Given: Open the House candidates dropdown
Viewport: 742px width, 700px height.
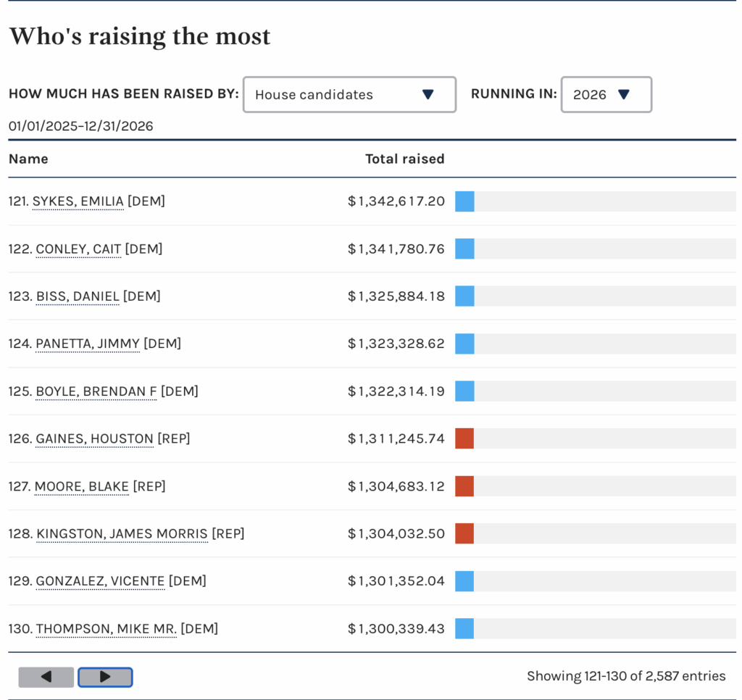Looking at the screenshot, I should click(349, 95).
